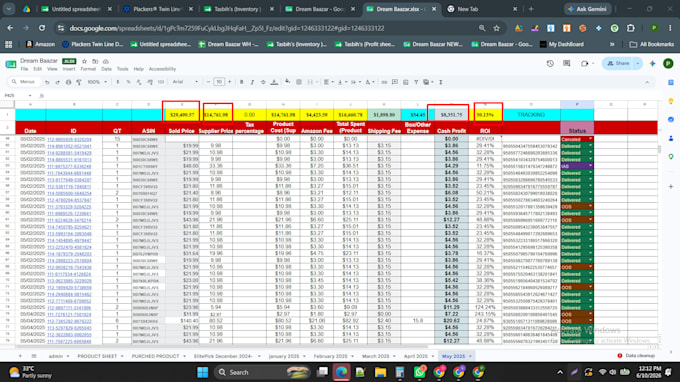Open the text color picker
Image resolution: width=680 pixels, height=382 pixels.
pos(274,82)
